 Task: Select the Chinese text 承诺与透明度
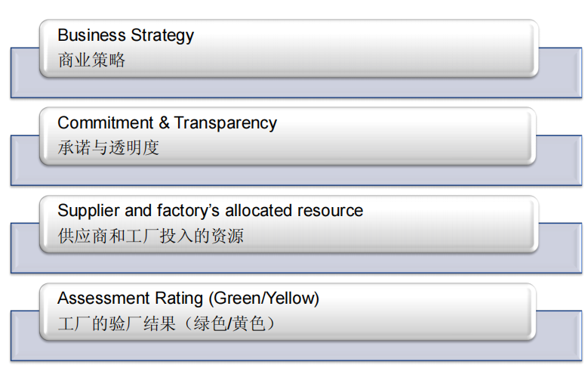coord(108,148)
